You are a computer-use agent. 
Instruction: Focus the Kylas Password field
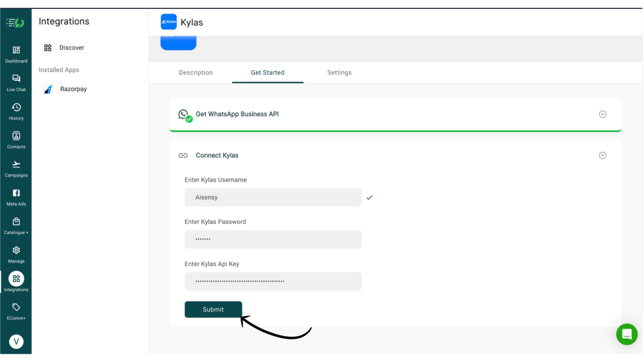273,239
